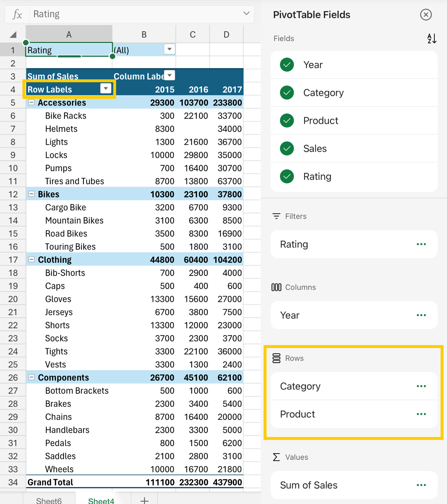Add a new sheet with the plus button
Screen dimensions: 447x504
[x=144, y=500]
